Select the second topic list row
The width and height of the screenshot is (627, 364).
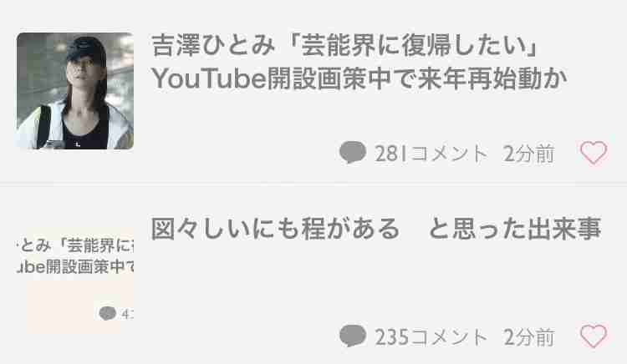313,275
